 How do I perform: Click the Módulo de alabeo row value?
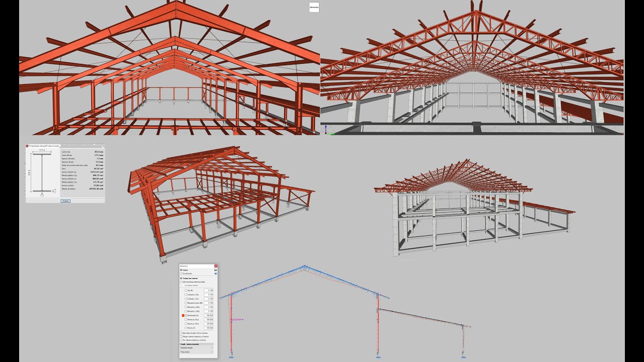click(96, 189)
